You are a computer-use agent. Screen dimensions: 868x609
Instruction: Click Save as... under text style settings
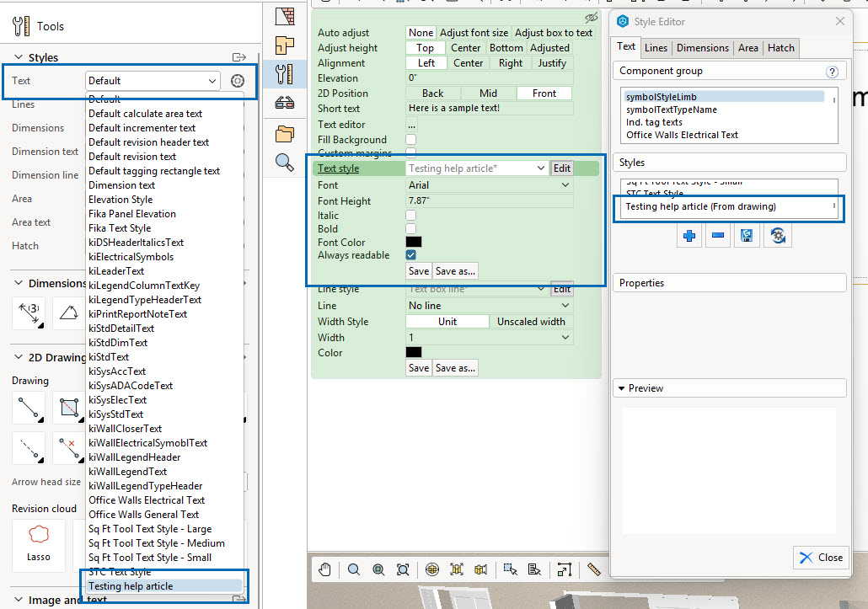tap(455, 271)
